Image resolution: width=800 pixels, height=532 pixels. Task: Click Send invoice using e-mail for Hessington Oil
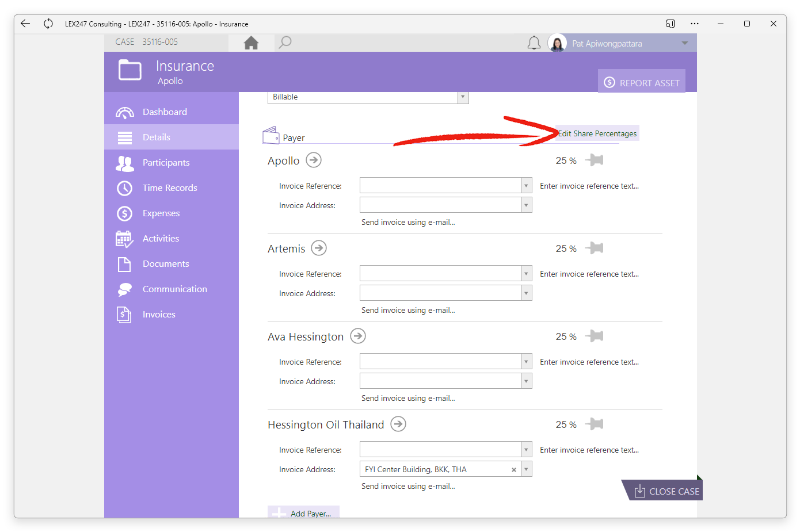408,486
